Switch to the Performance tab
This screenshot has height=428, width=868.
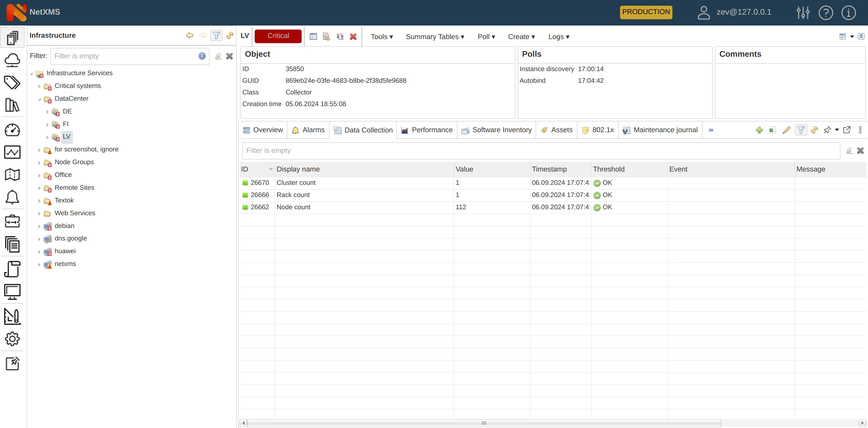(x=427, y=130)
